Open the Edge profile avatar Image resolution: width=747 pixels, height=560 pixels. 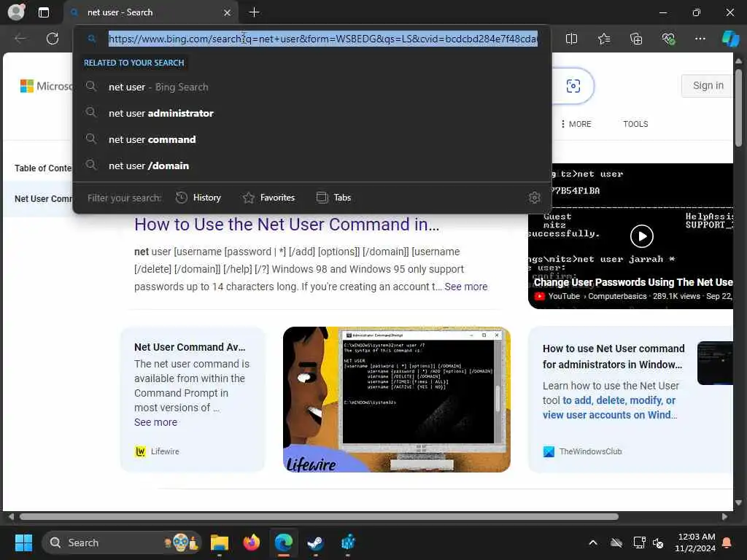pos(16,12)
